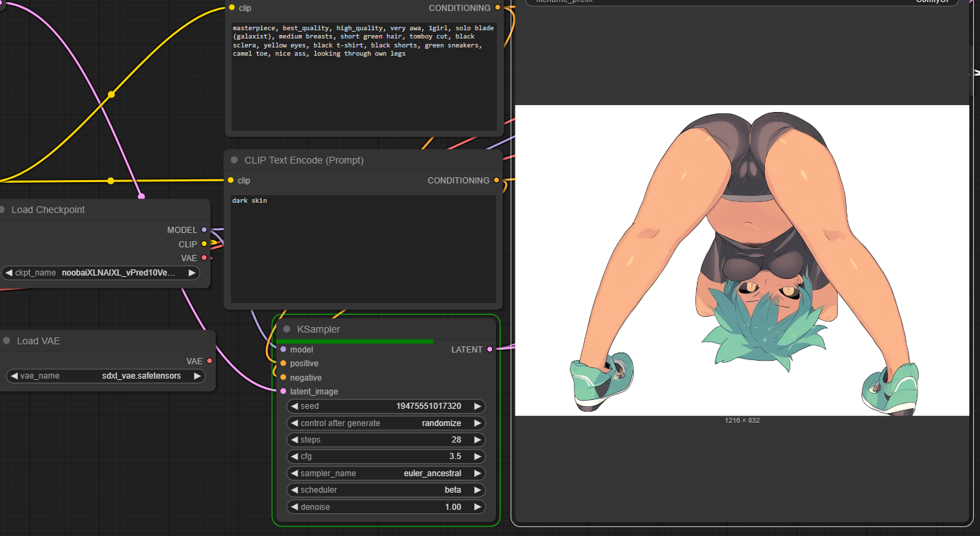Click the Load Checkpoint CLIP output port
The width and height of the screenshot is (980, 536).
pyautogui.click(x=204, y=243)
